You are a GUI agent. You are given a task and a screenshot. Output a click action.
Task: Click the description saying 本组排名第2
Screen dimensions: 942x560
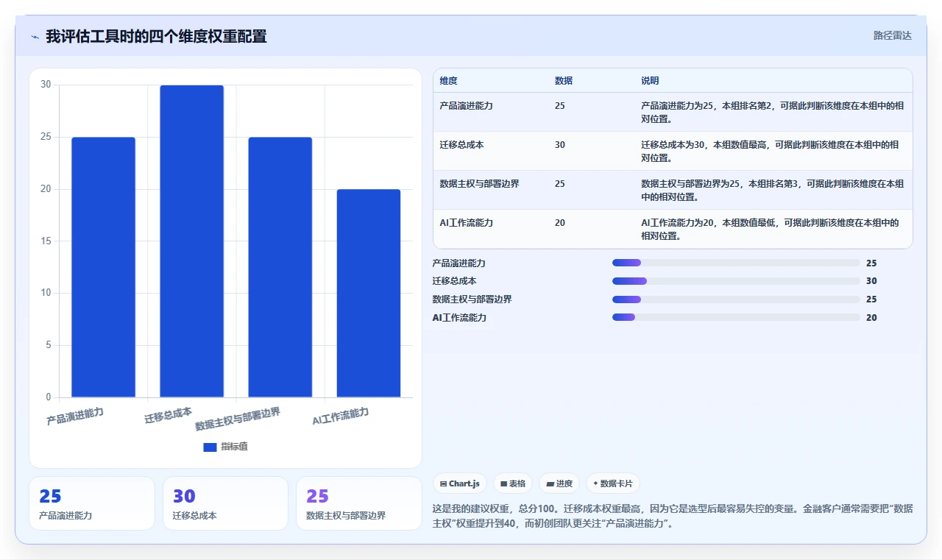772,112
